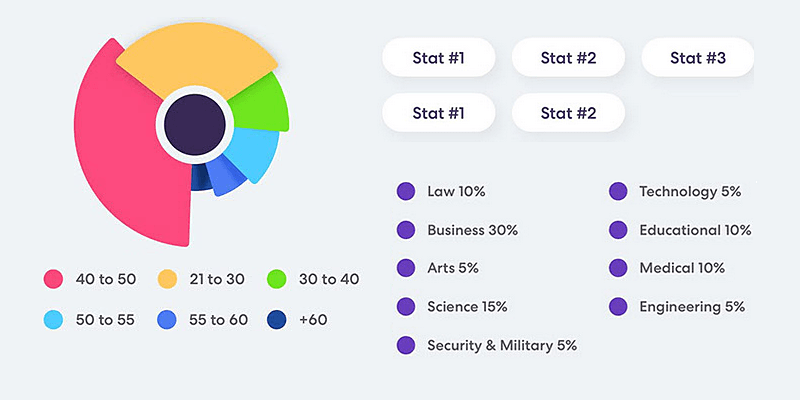
Task: Toggle the green 30 to 40 legend swatch
Action: (x=278, y=279)
